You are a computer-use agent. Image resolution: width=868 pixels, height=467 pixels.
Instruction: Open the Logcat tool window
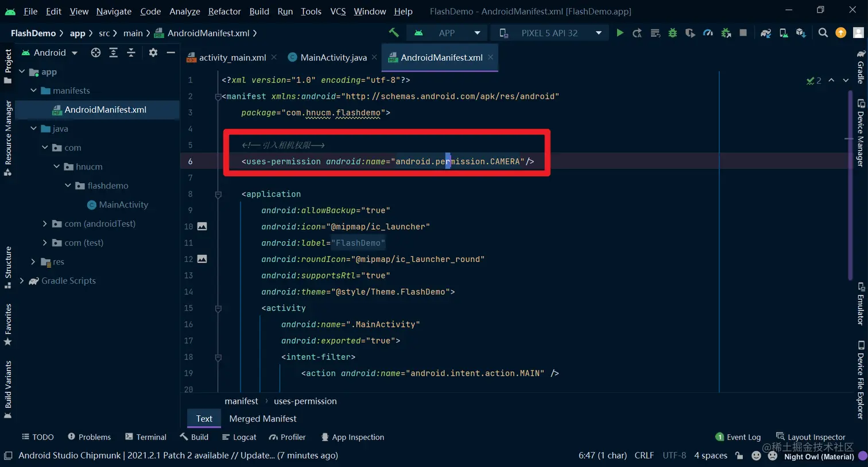pyautogui.click(x=239, y=437)
